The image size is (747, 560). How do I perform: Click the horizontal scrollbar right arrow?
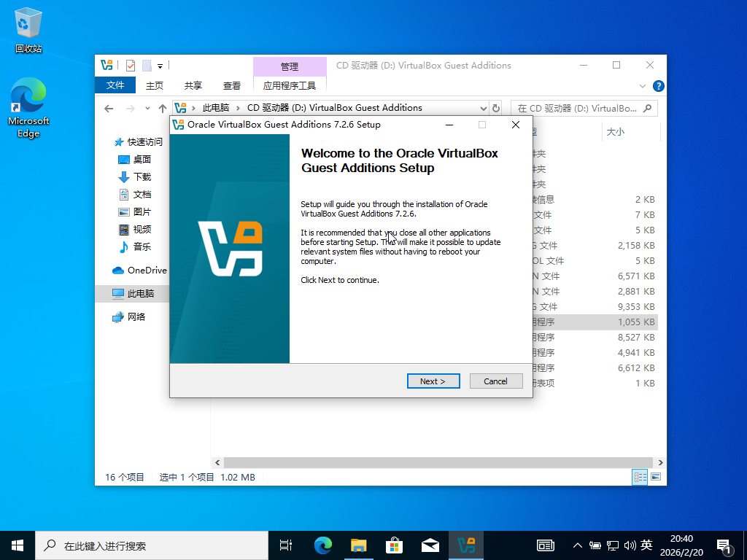661,462
